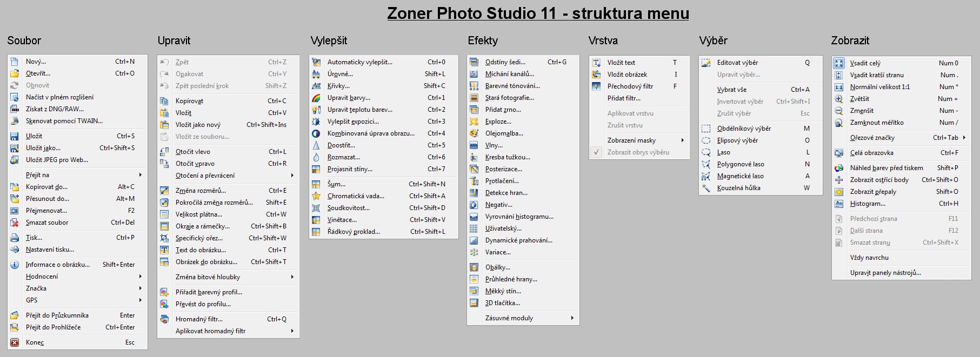This screenshot has height=357, width=980.
Task: Toggle the Zobrazit obrys výběru checkmark
Action: tap(596, 152)
